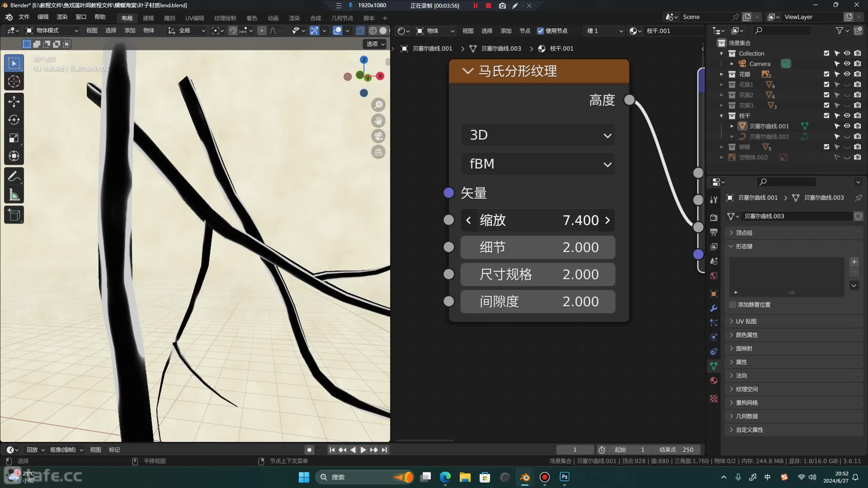Toggle the 使用节点 checkbox
The image size is (868, 488).
pyautogui.click(x=540, y=31)
